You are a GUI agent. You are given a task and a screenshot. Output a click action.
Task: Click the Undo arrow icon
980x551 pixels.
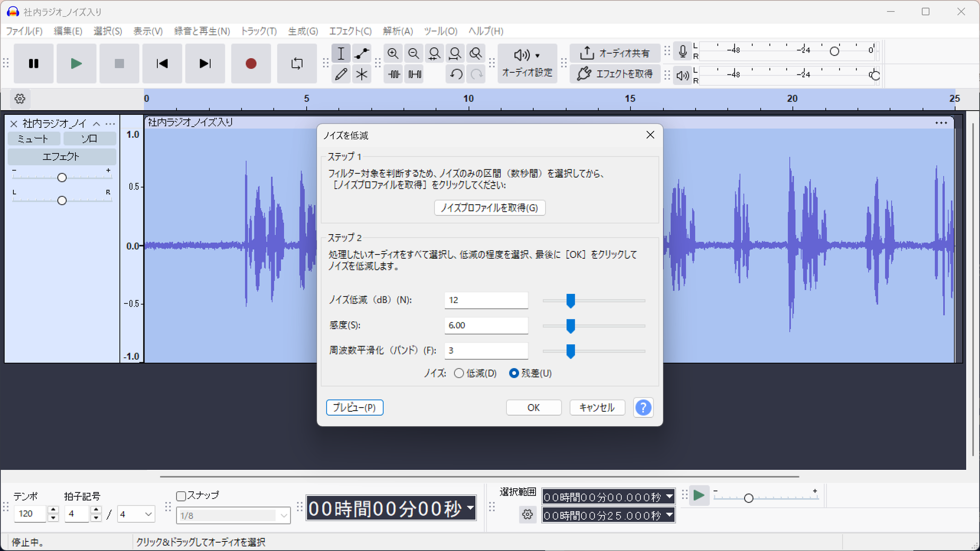456,74
